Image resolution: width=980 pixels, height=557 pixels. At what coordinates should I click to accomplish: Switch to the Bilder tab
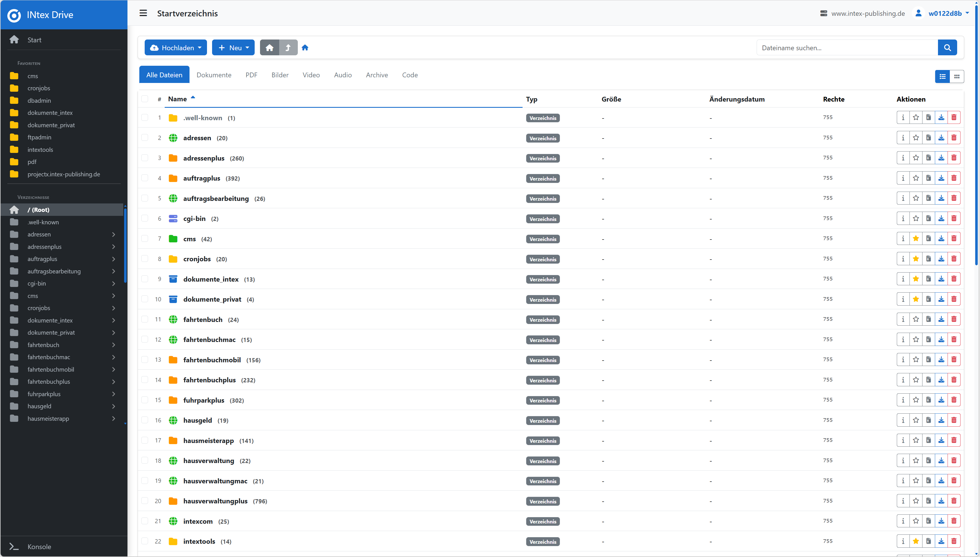(280, 75)
